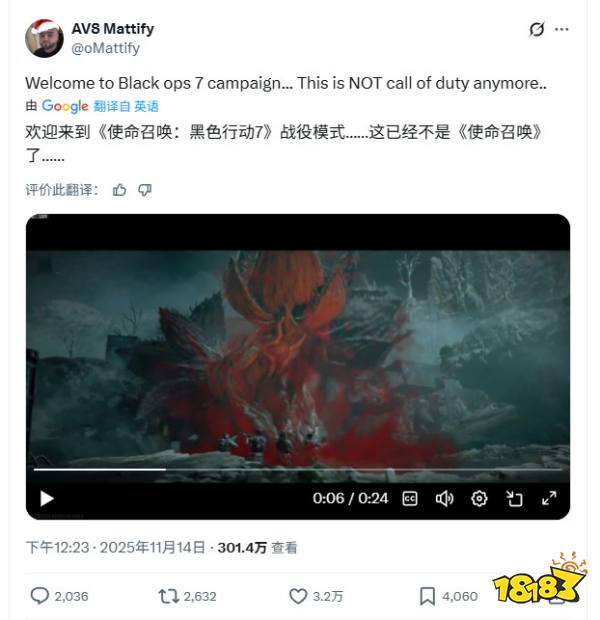Repost the tweet with retweet icon
The width and height of the screenshot is (600, 620).
click(169, 596)
